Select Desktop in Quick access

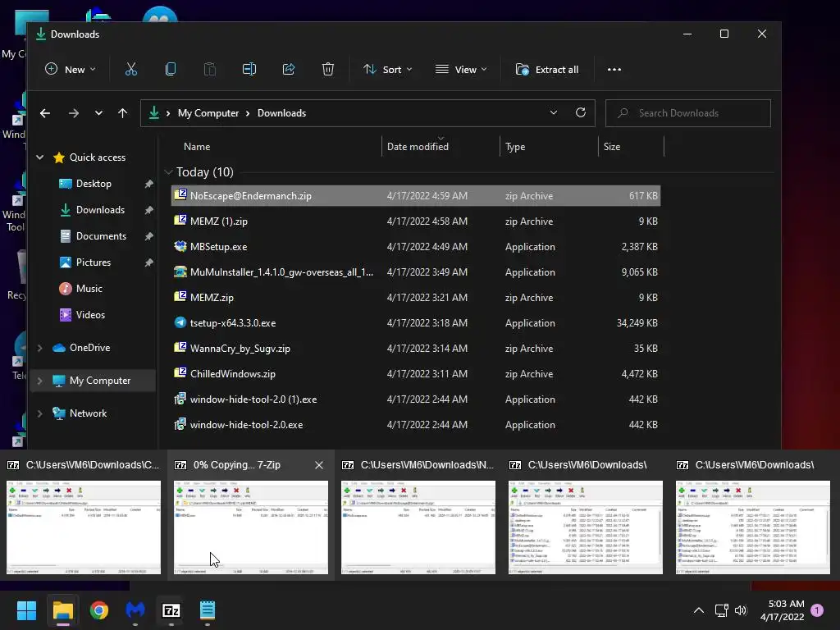click(94, 183)
